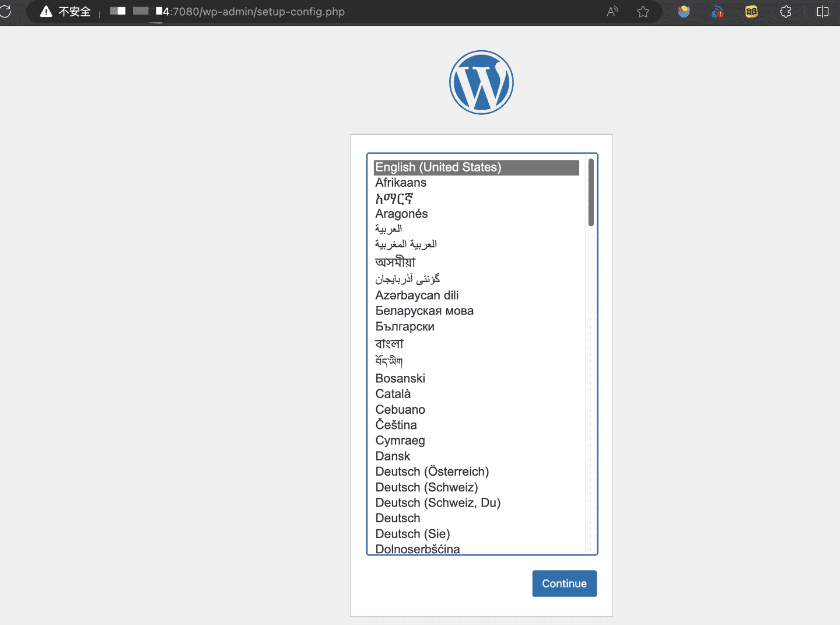Toggle favorite star for this page
The height and width of the screenshot is (625, 840).
(643, 12)
